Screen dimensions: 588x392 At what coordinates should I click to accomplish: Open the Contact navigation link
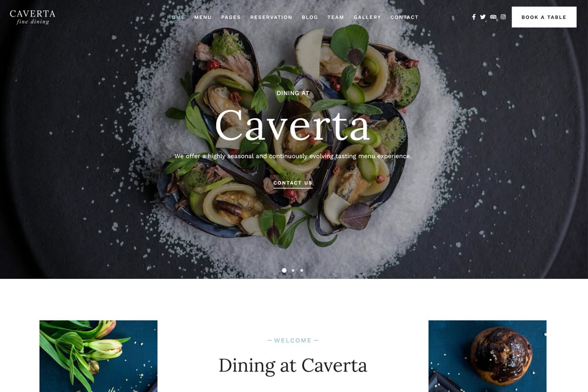click(404, 17)
